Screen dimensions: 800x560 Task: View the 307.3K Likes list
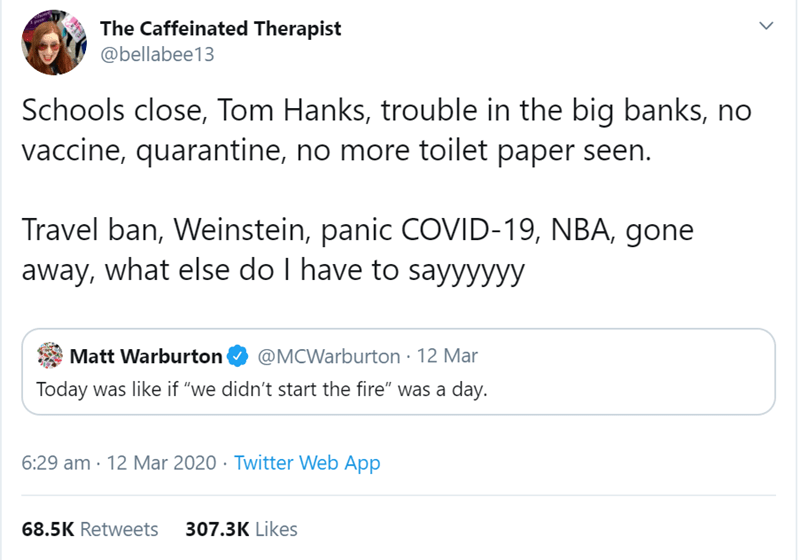tap(241, 529)
